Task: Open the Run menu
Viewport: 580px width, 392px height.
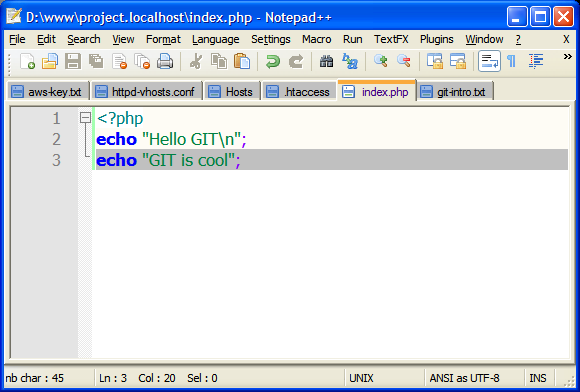Action: click(x=353, y=39)
